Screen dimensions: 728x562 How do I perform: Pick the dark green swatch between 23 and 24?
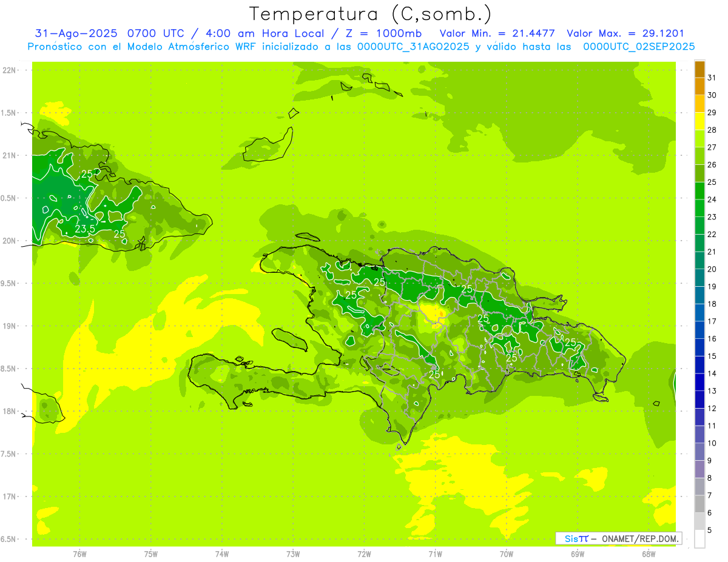click(x=699, y=208)
